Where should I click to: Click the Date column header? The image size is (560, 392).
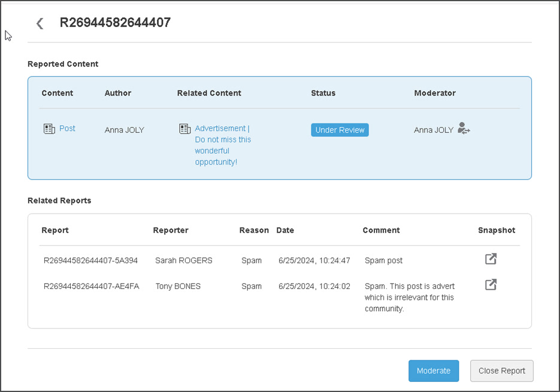click(x=285, y=230)
